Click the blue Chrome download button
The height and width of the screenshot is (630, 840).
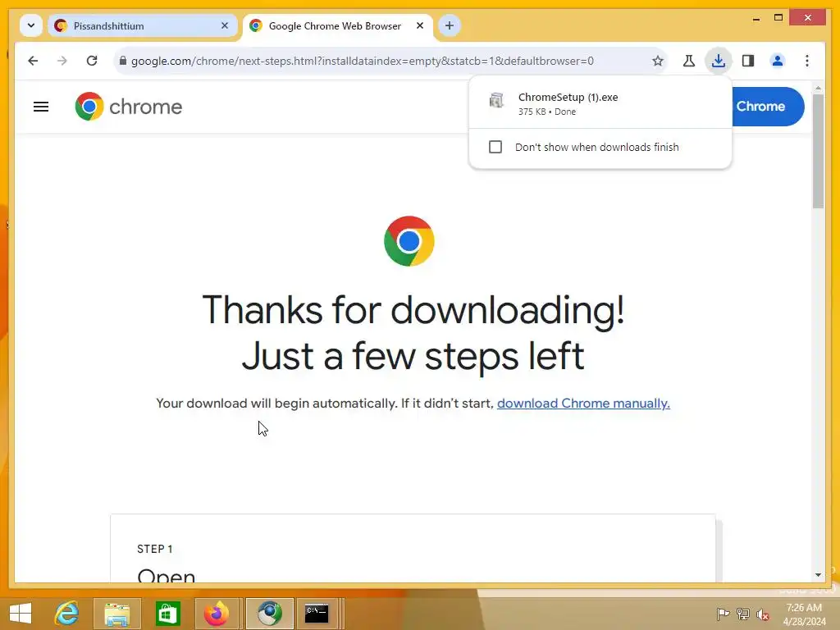(768, 106)
